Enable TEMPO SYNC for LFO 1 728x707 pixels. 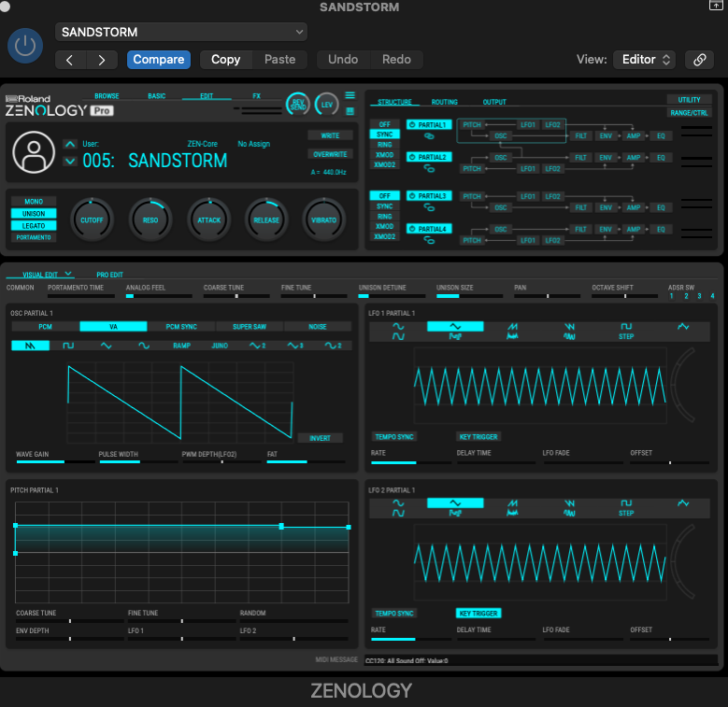pyautogui.click(x=394, y=437)
